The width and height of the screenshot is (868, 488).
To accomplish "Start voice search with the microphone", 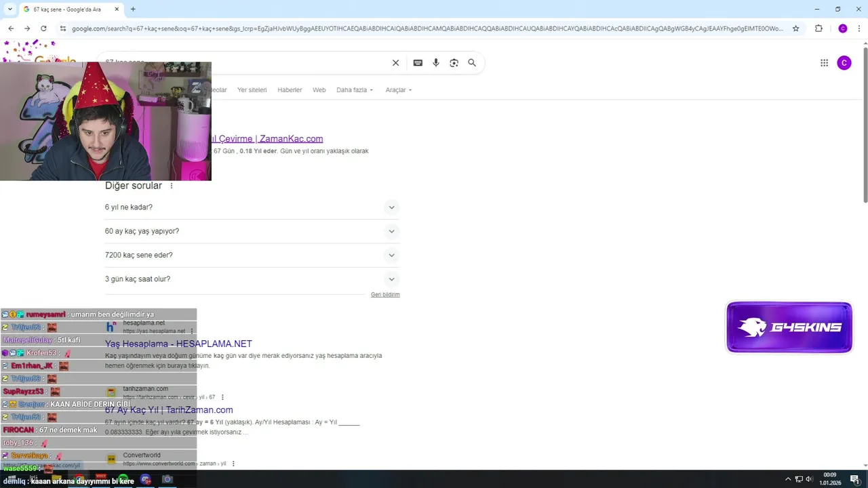I will click(x=436, y=63).
